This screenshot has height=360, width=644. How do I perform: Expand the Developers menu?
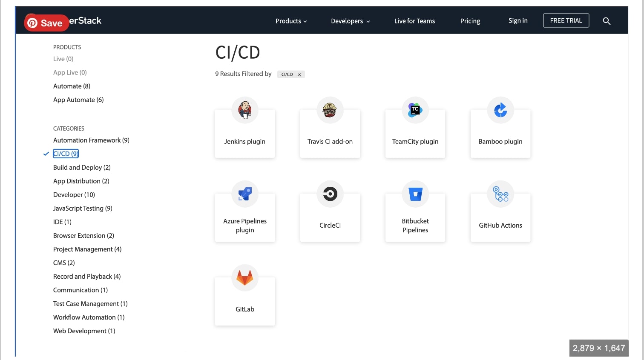coord(350,21)
